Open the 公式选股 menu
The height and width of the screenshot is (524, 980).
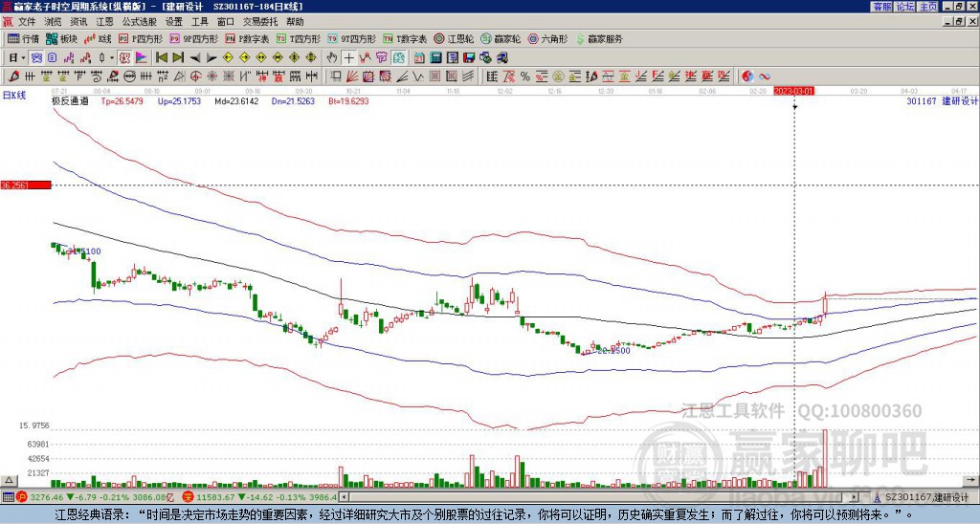140,22
